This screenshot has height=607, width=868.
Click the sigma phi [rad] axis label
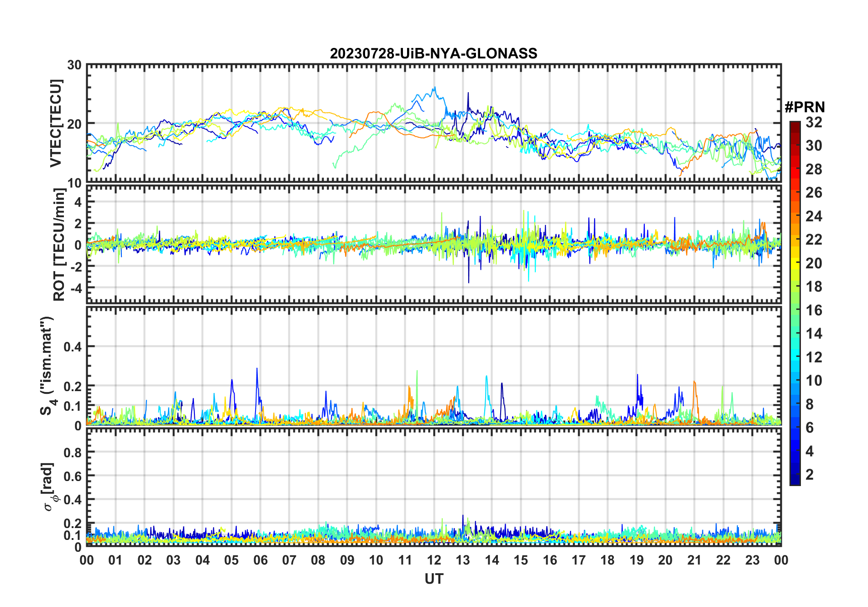49,487
